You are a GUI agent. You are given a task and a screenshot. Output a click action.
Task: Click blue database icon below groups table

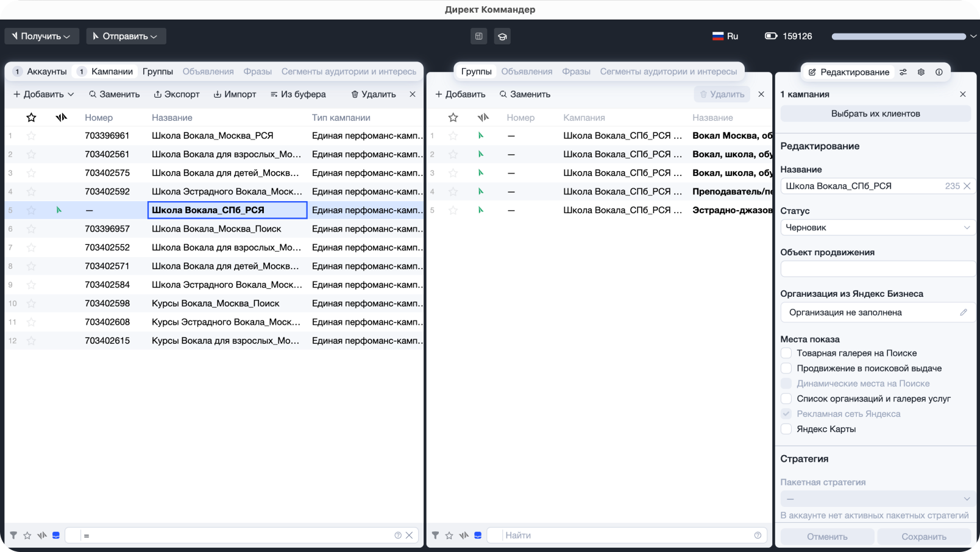478,536
